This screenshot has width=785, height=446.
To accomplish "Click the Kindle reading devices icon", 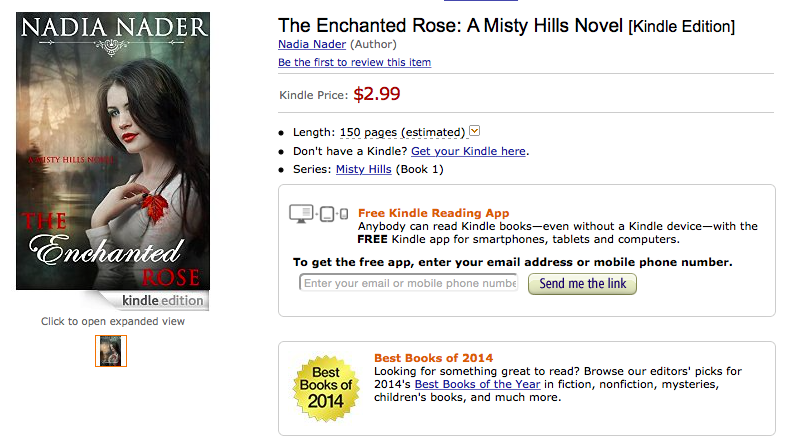I will pos(318,213).
